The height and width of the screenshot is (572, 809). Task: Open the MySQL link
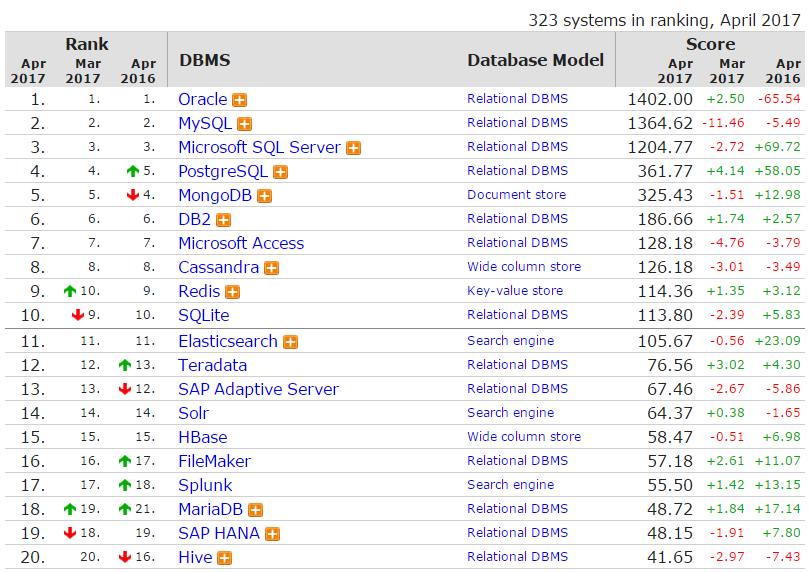(205, 124)
